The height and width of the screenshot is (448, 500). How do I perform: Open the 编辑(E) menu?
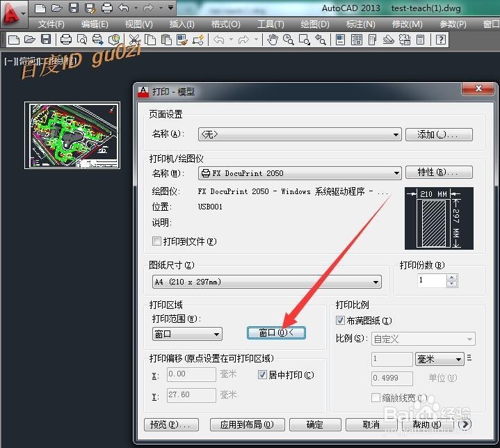pos(95,24)
